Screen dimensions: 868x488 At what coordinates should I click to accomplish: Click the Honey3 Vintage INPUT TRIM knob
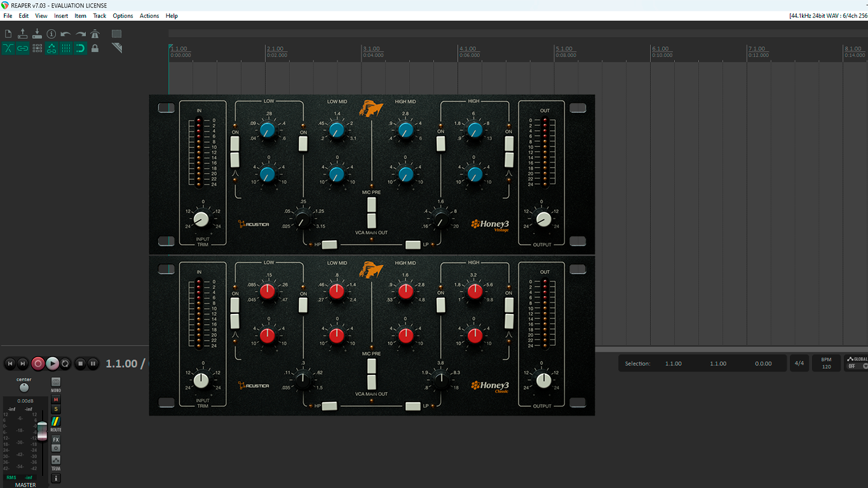pyautogui.click(x=201, y=219)
